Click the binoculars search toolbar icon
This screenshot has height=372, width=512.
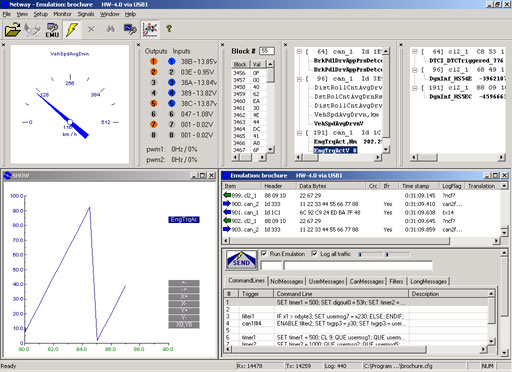click(x=111, y=29)
